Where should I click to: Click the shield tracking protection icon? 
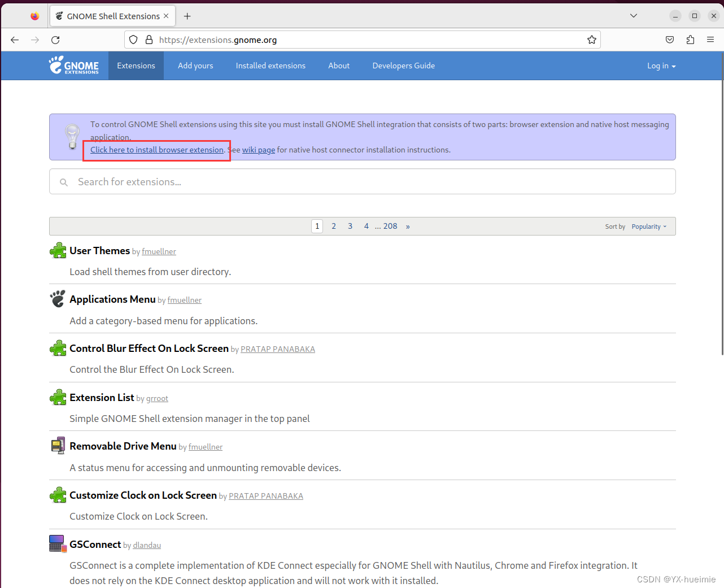point(133,40)
